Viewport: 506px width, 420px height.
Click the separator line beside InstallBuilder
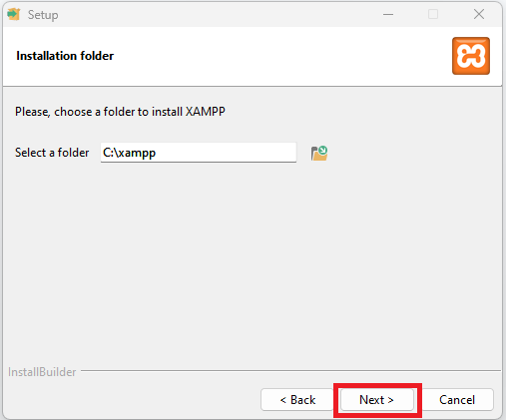click(290, 370)
